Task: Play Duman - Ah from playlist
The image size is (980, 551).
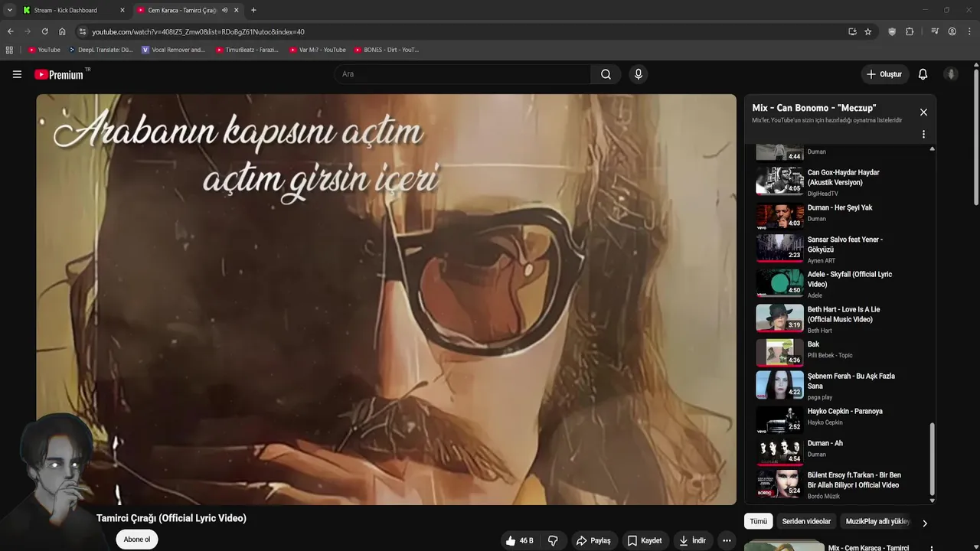Action: tap(838, 452)
